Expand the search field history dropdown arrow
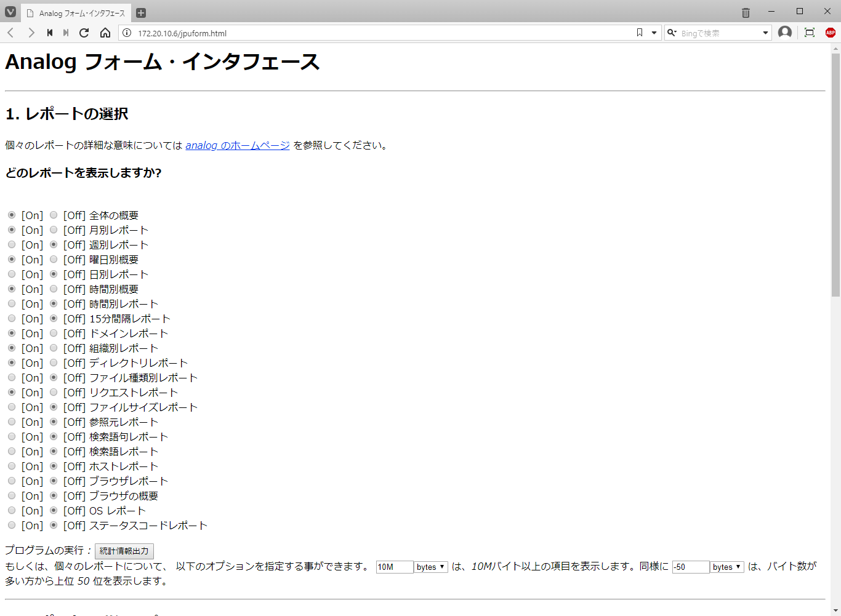The width and height of the screenshot is (841, 616). [x=765, y=33]
